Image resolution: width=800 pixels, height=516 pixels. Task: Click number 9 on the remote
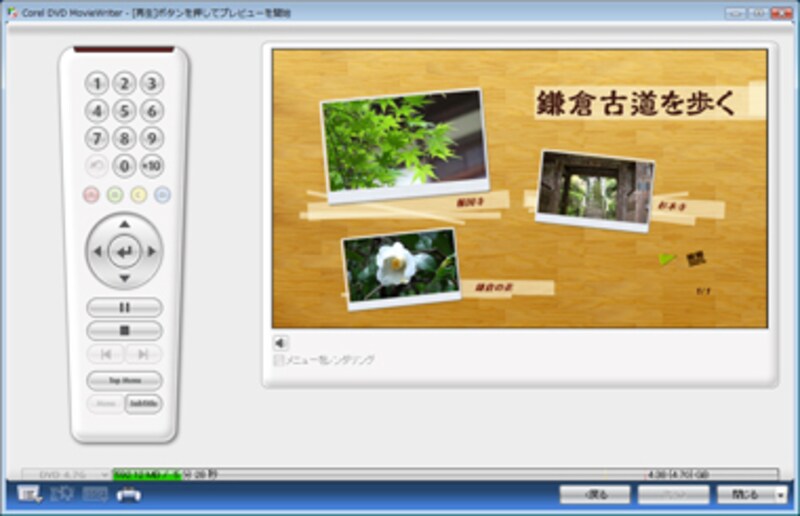click(x=152, y=138)
